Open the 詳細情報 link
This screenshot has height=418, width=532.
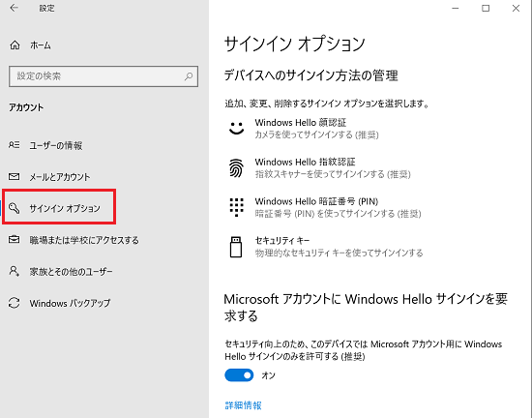[243, 405]
